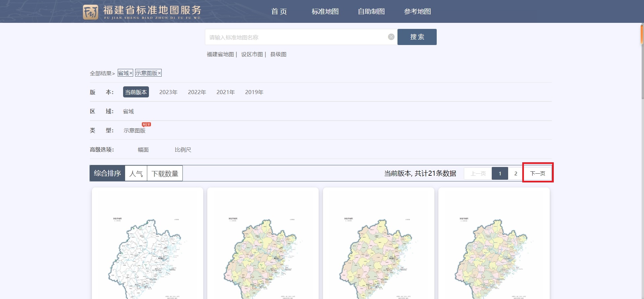Go to page 1 in pagination
The width and height of the screenshot is (644, 299).
click(500, 173)
